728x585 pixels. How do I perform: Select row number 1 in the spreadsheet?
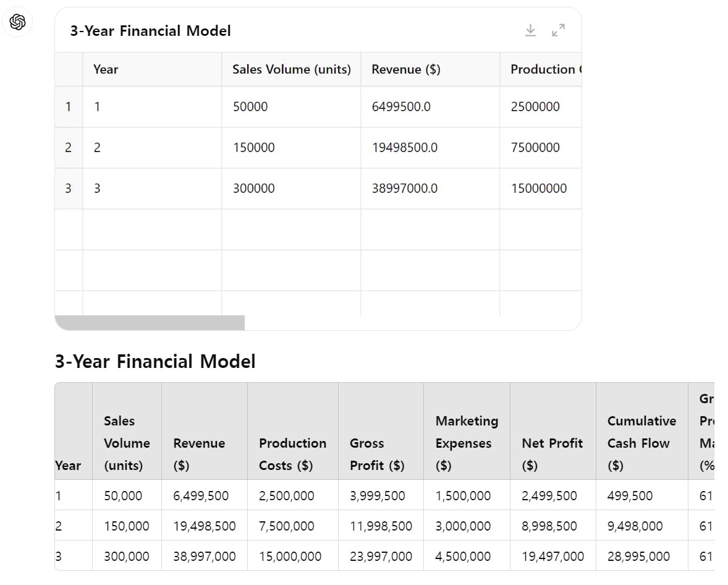tap(68, 106)
